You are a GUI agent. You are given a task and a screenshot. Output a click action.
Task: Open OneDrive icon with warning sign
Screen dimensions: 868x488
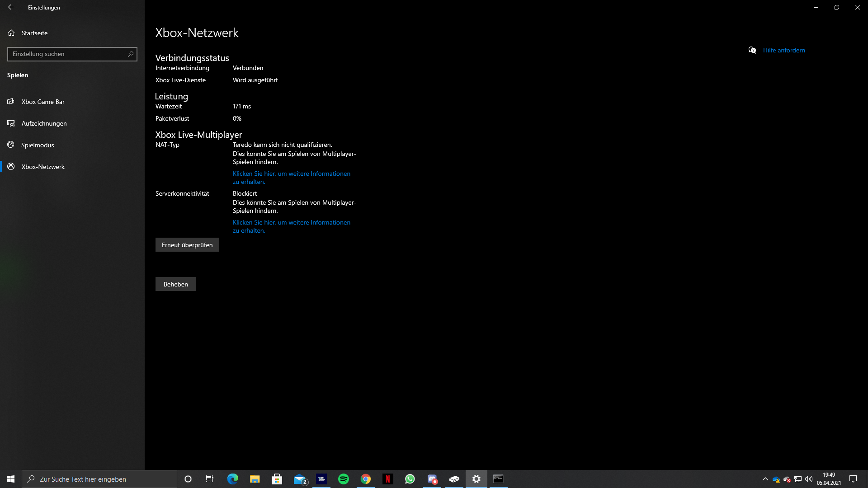(x=776, y=479)
